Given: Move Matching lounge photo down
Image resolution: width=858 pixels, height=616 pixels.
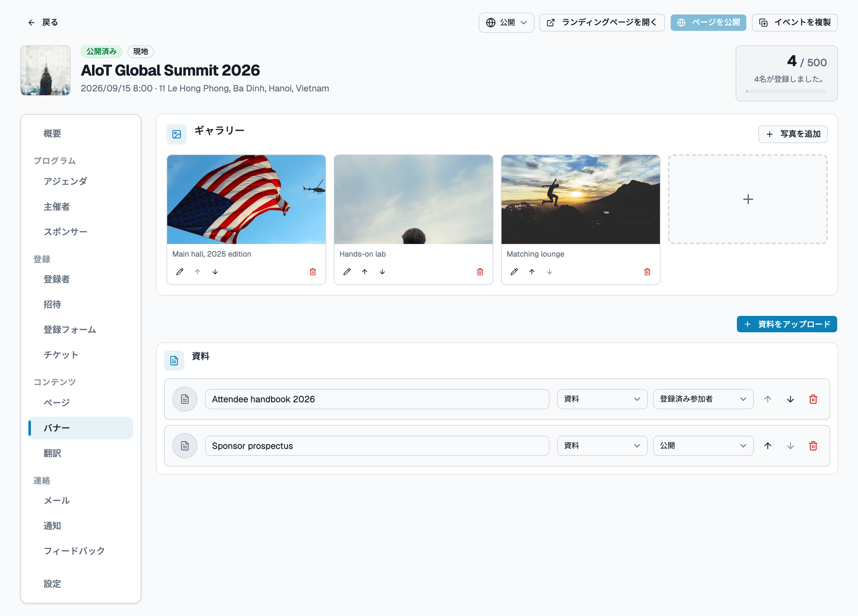Looking at the screenshot, I should point(549,272).
